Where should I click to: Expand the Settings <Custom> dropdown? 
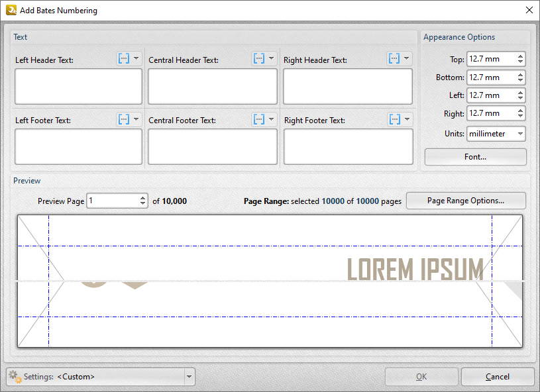(189, 376)
